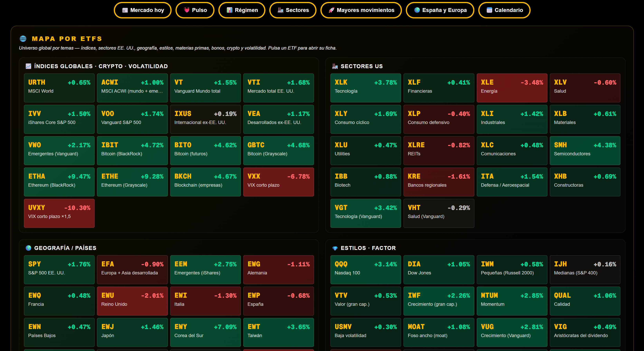Open the EWG Alemania card
The image size is (644, 351).
[x=279, y=270]
